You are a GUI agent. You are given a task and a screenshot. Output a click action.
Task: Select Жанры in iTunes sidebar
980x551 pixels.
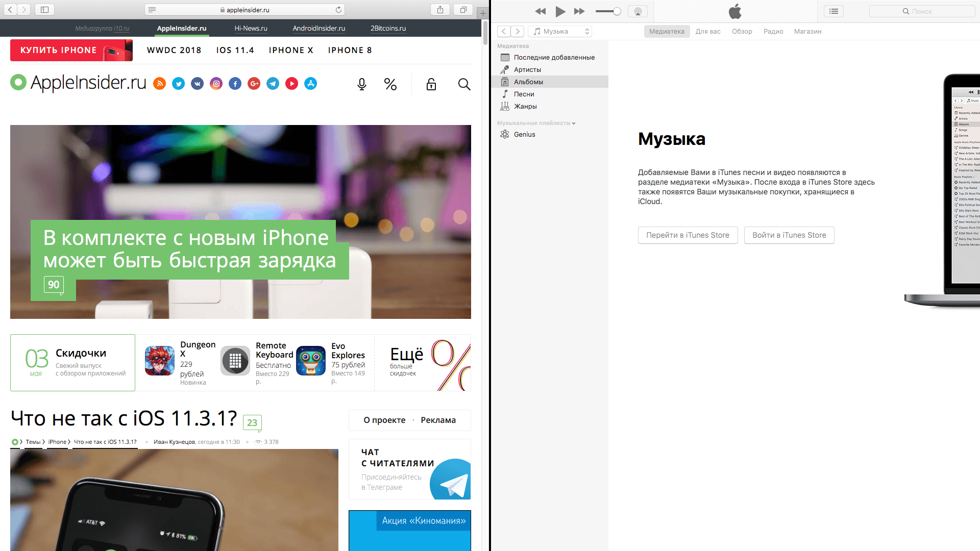tap(550, 106)
